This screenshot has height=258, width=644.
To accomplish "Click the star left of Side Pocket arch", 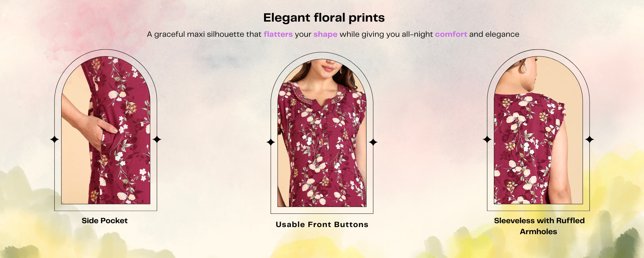I will [55, 139].
